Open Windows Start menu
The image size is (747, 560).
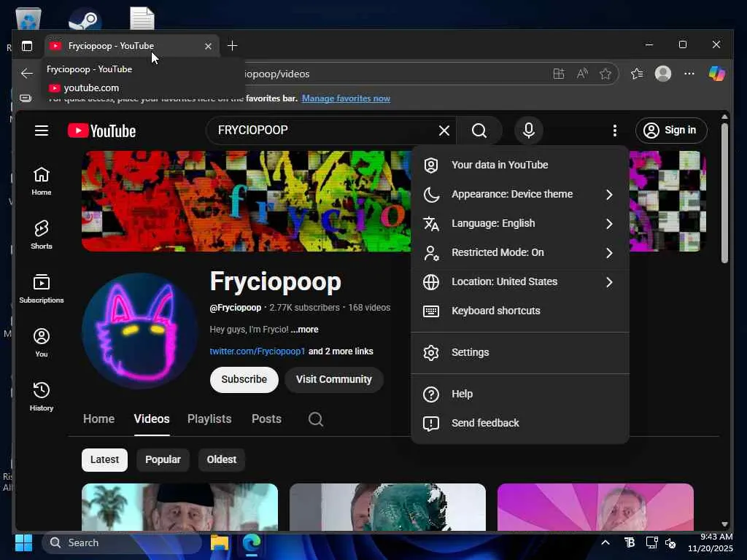(x=23, y=542)
